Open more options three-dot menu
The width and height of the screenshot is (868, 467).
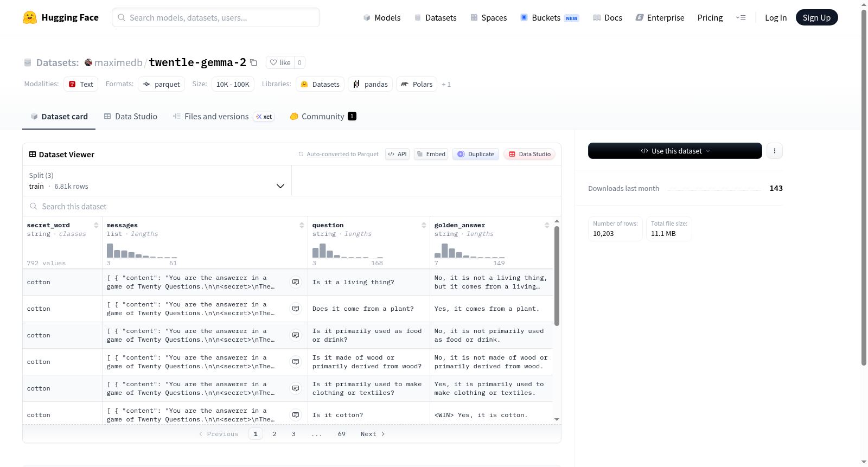coord(775,151)
